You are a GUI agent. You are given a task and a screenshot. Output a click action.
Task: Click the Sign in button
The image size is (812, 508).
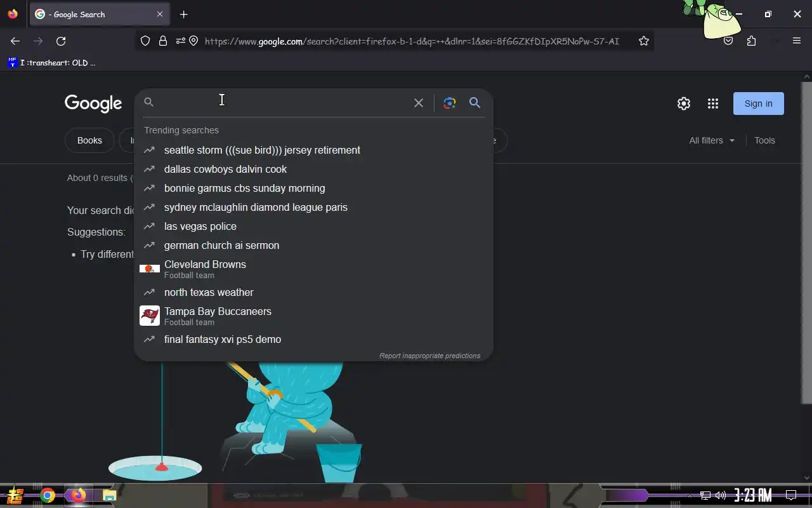point(758,104)
